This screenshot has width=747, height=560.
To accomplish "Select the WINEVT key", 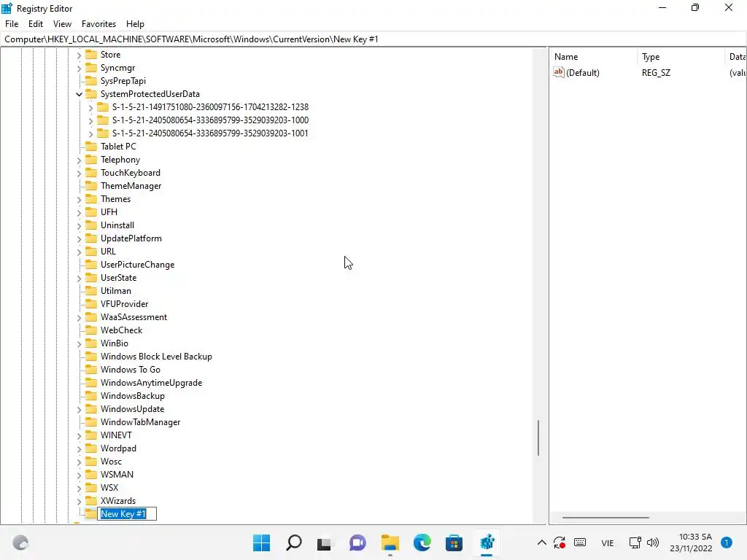I will pyautogui.click(x=116, y=435).
